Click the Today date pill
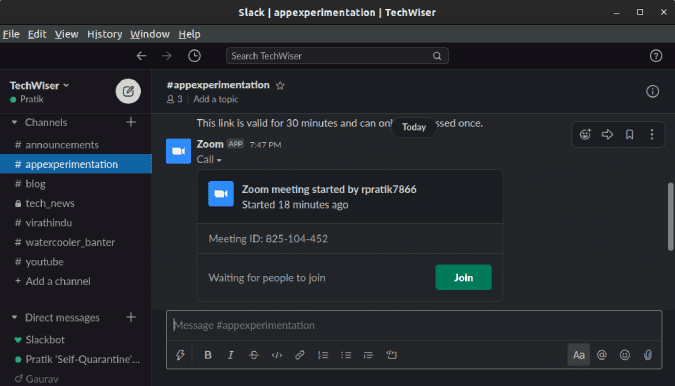Screen dimensions: 675x386 [414, 127]
